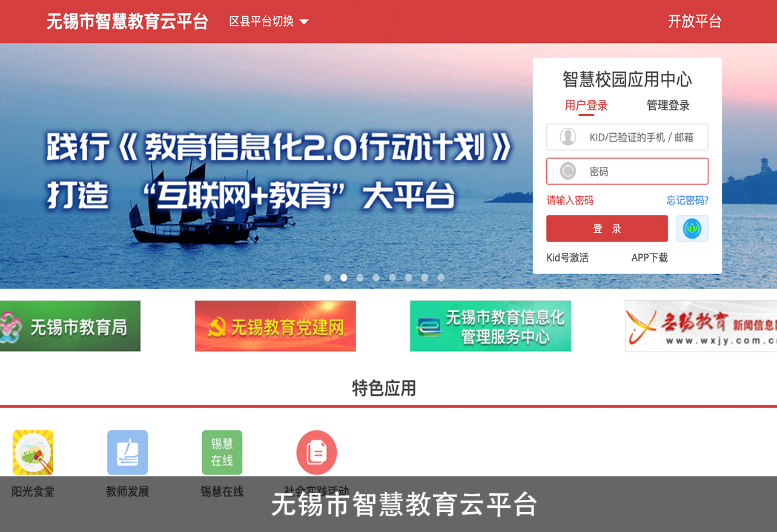This screenshot has height=532, width=777.
Task: Expand the 区县平台切换 dropdown
Action: tap(268, 22)
